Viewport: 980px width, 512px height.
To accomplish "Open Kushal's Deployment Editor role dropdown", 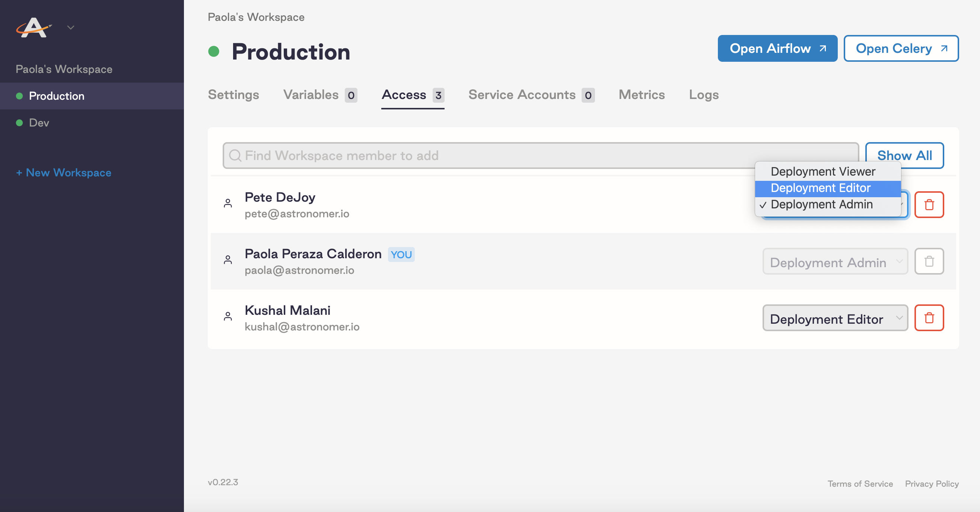I will pyautogui.click(x=835, y=319).
